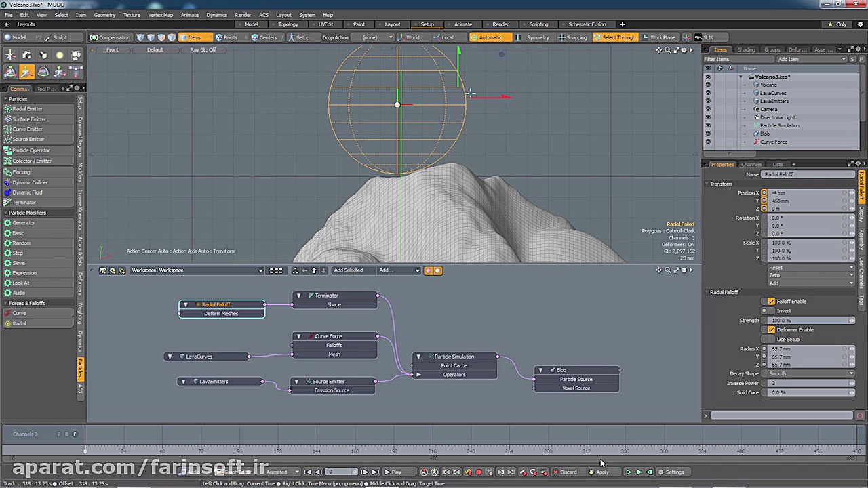Switch to Centers selection mode

(x=264, y=37)
